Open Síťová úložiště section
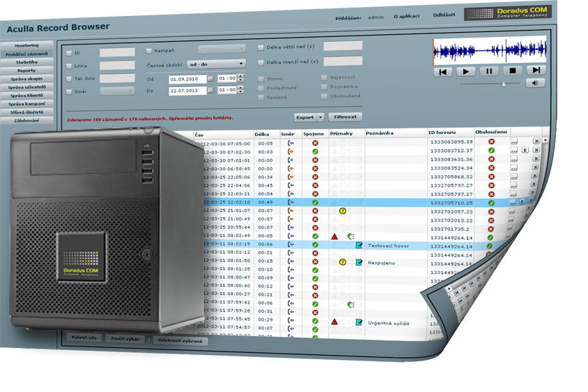 pos(26,112)
